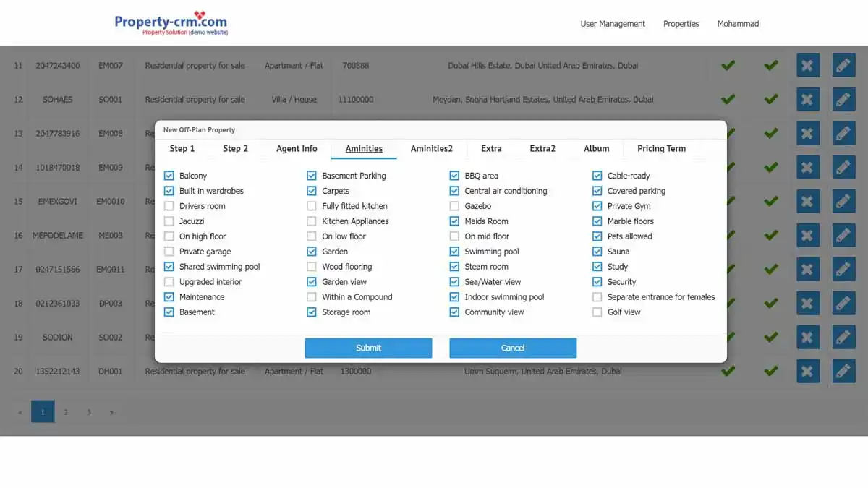This screenshot has width=868, height=488.
Task: Open the Mohammad user menu
Action: pos(738,24)
